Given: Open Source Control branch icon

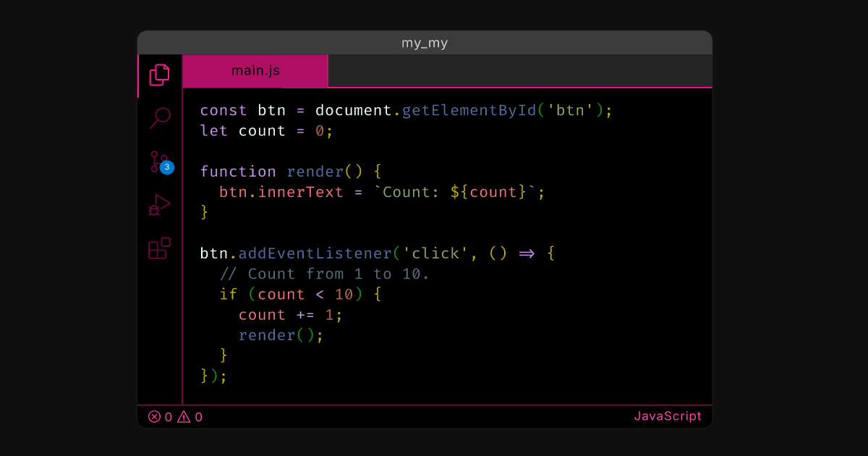Looking at the screenshot, I should [x=158, y=161].
